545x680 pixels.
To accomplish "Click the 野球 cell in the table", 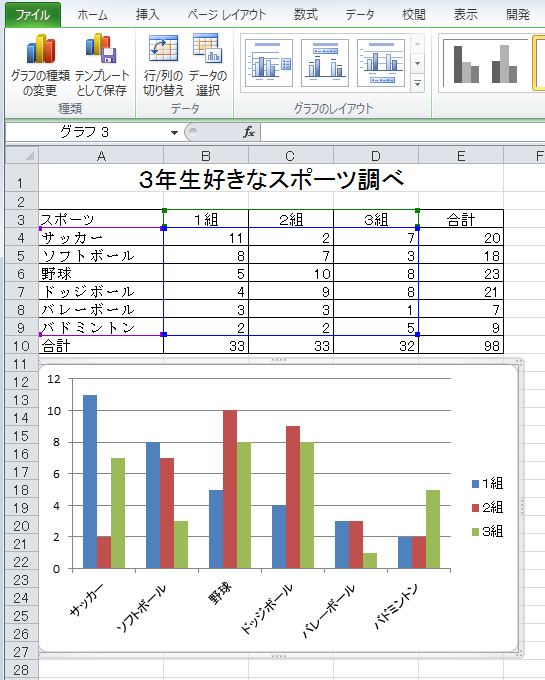I will 101,273.
